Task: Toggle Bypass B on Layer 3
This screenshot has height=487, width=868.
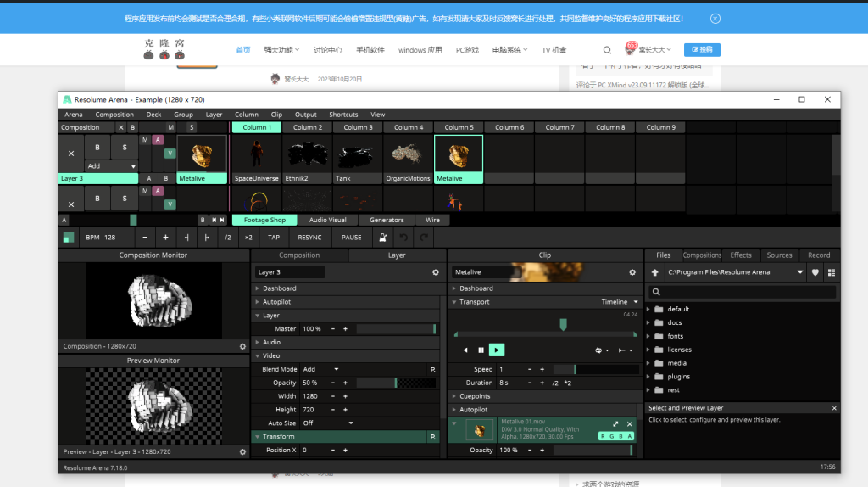Action: coord(97,148)
